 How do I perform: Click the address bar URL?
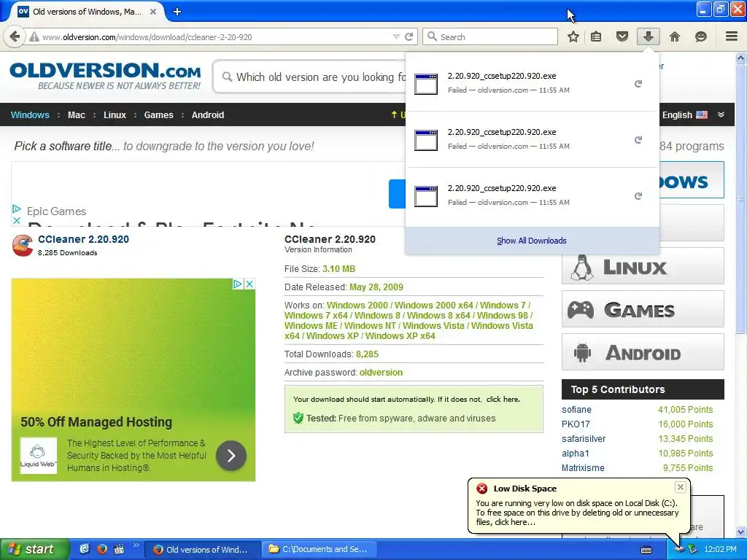point(147,36)
